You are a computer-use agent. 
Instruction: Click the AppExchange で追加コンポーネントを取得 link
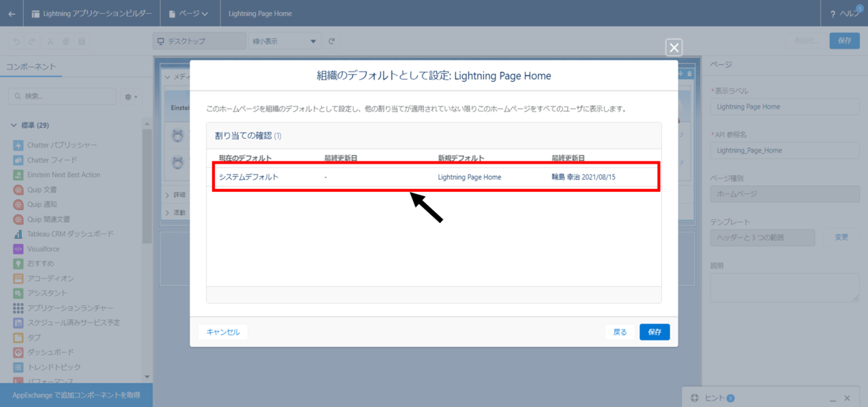76,395
